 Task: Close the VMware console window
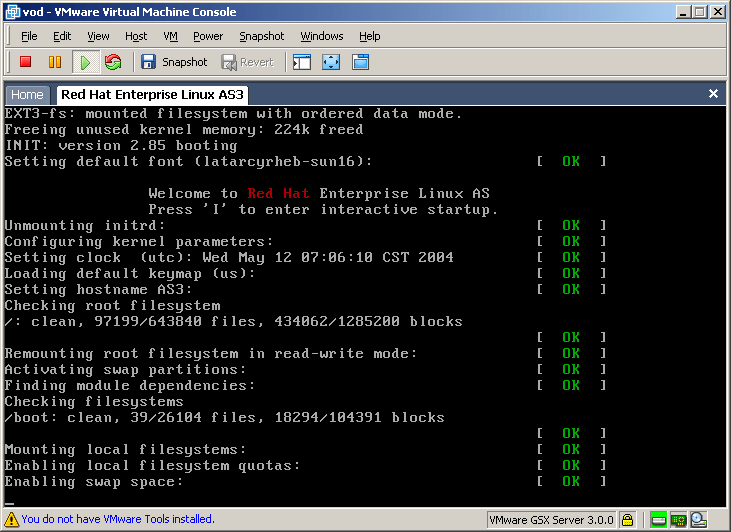coord(718,12)
